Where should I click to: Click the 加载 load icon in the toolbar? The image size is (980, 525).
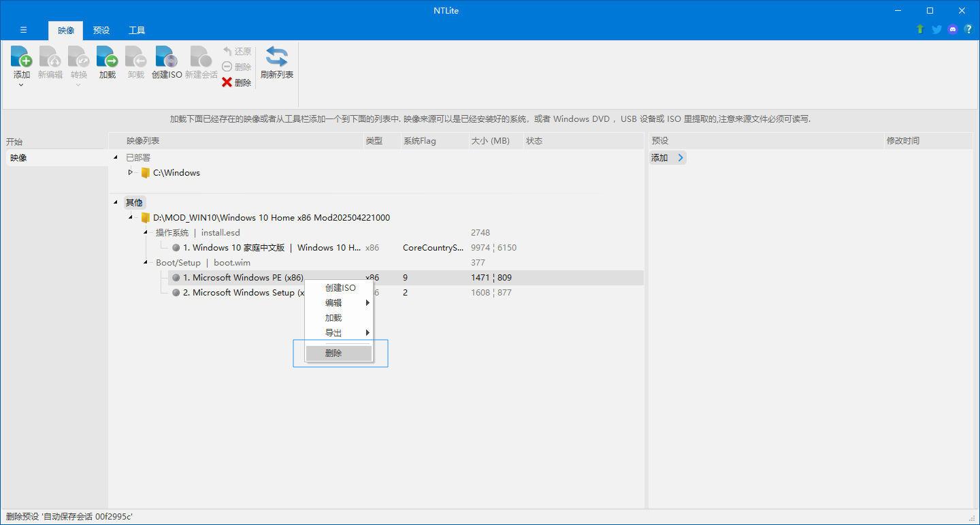108,56
